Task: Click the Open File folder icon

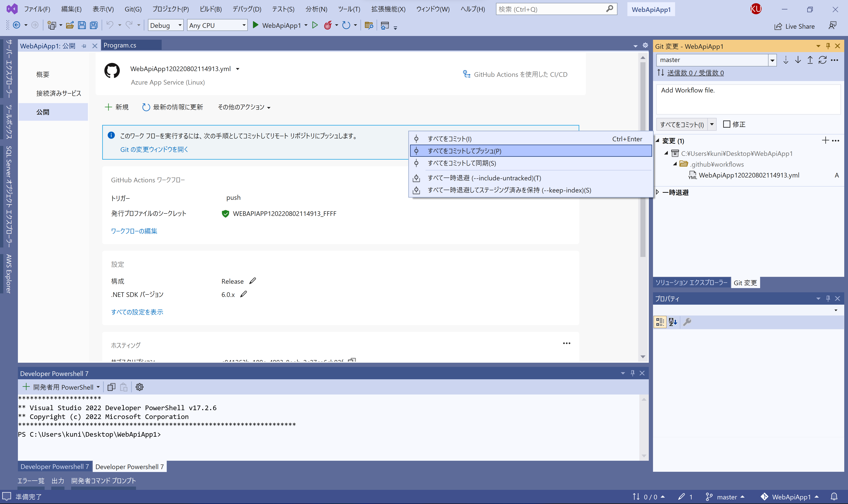Action: (x=70, y=25)
